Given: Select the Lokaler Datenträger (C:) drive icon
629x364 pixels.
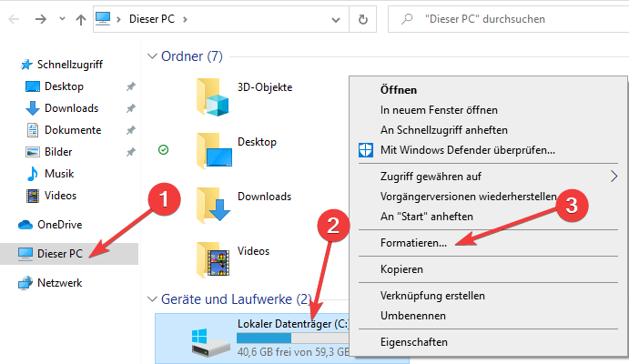Looking at the screenshot, I should [210, 342].
